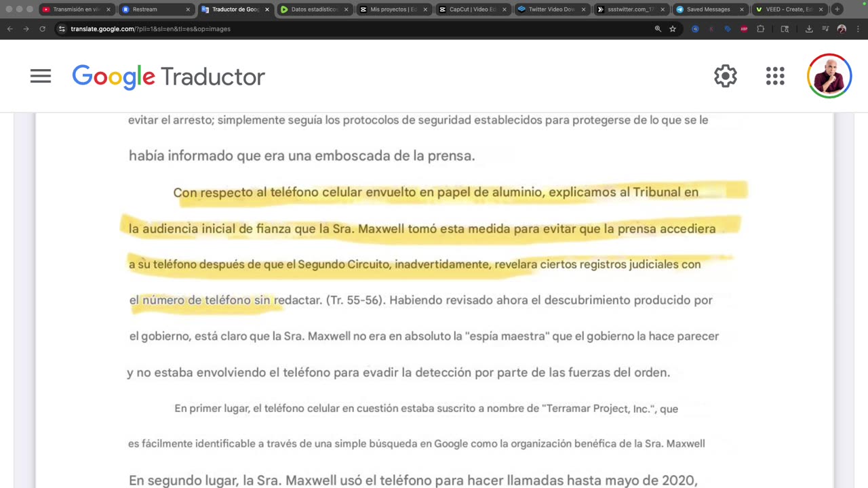Open the Google Traductor main hamburger menu
Screen dimensions: 868x488
click(41, 77)
